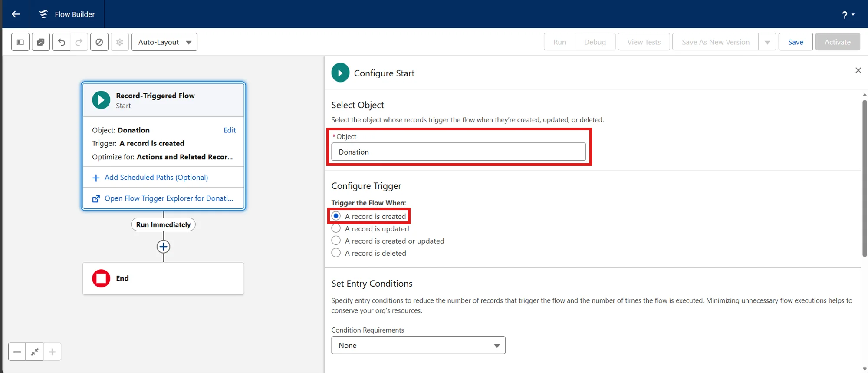Click the Debug button
This screenshot has height=373, width=868.
coord(595,42)
